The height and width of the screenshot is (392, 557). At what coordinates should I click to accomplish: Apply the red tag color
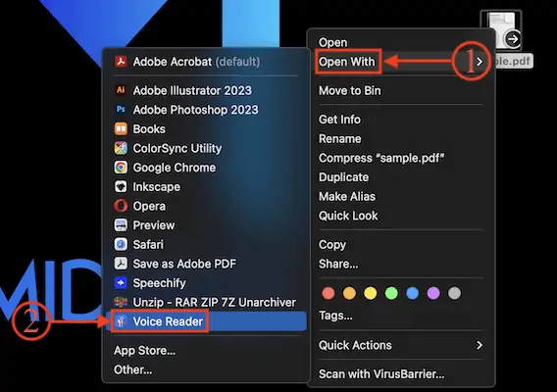tap(329, 293)
